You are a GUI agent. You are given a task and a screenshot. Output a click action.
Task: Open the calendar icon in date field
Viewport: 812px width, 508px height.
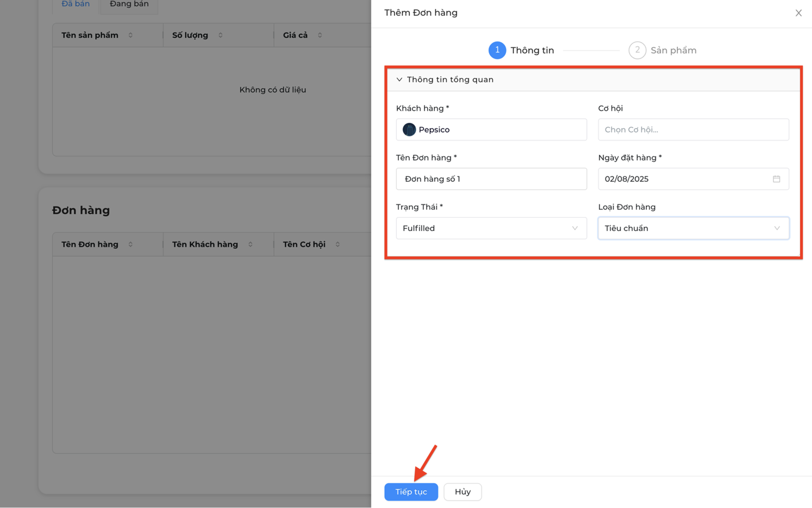tap(776, 179)
